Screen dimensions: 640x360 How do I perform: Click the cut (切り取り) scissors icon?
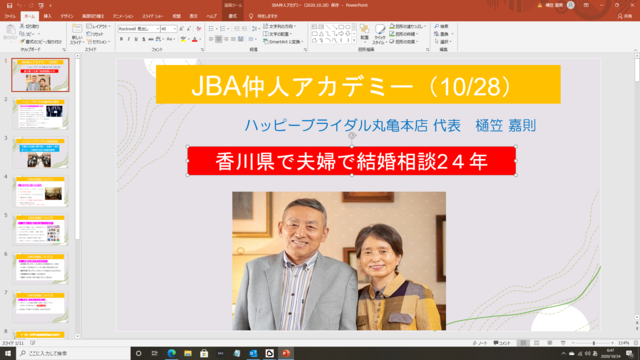coord(22,26)
